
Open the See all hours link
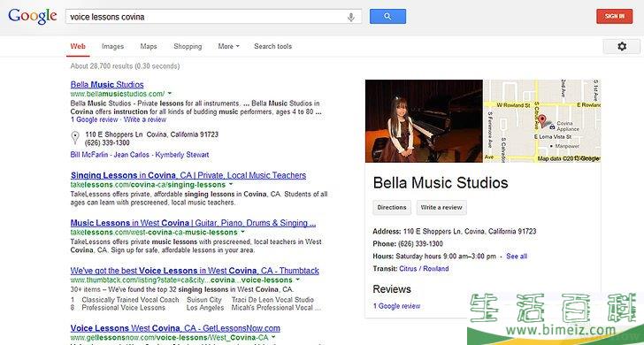click(517, 257)
